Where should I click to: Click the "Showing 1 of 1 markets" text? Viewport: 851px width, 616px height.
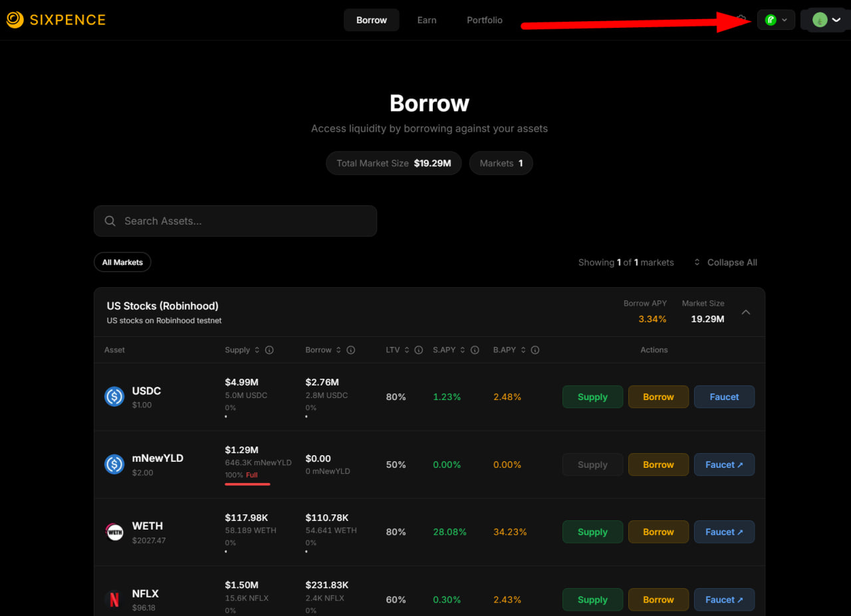click(626, 262)
